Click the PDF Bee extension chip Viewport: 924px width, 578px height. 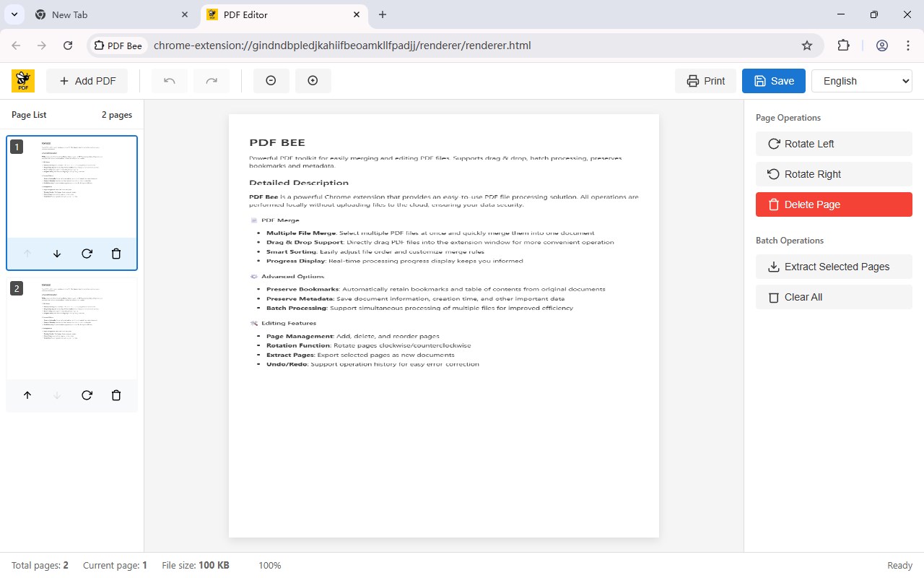point(119,46)
